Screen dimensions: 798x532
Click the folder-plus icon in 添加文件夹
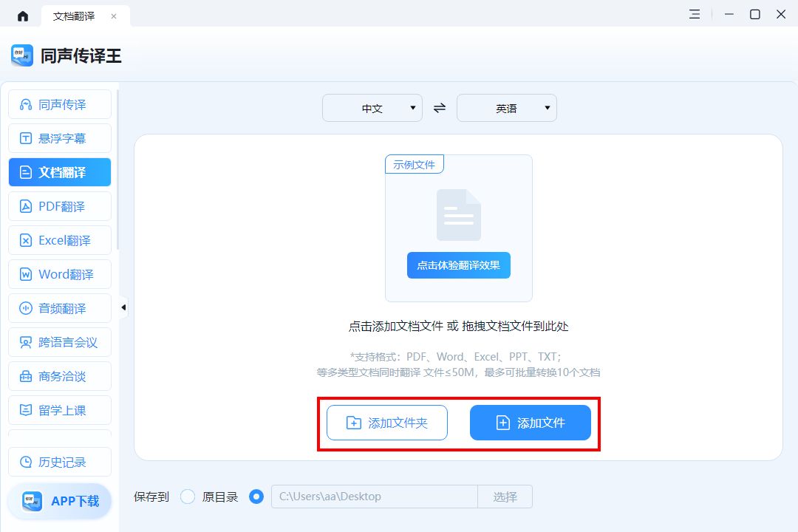point(354,423)
